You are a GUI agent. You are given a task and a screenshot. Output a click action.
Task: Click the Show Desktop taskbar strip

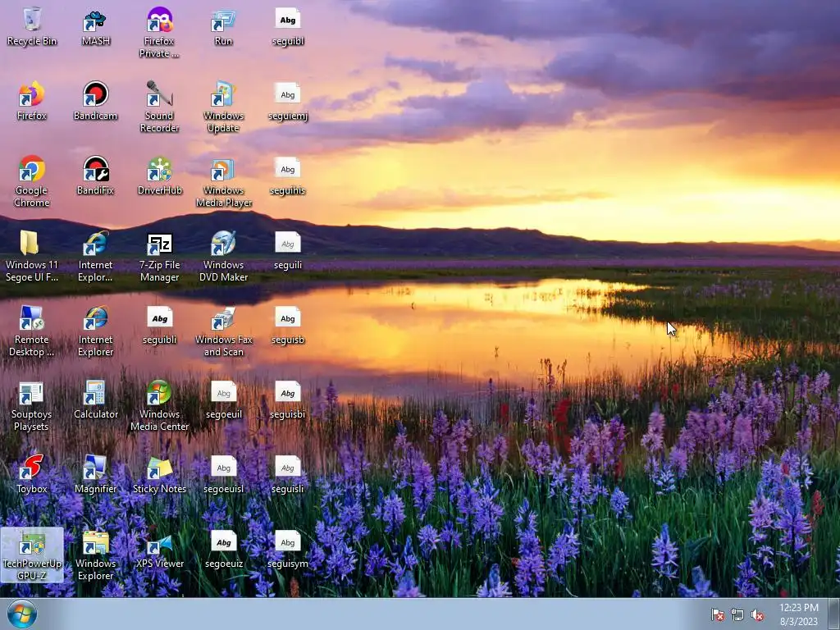(x=833, y=614)
